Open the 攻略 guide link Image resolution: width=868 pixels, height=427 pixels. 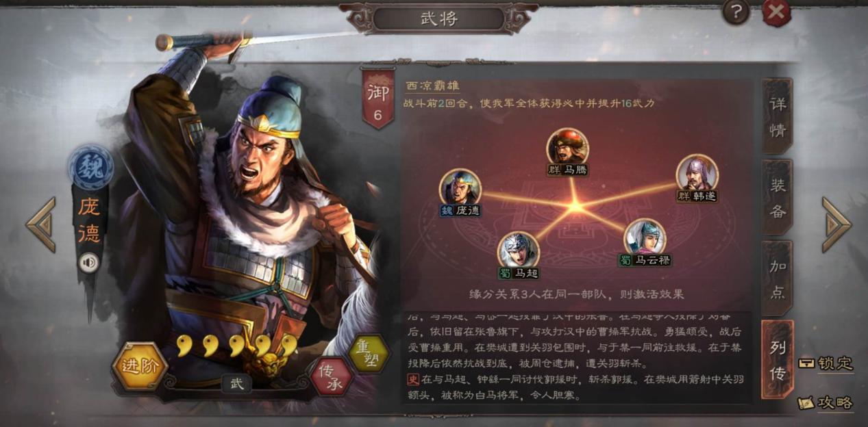click(826, 402)
